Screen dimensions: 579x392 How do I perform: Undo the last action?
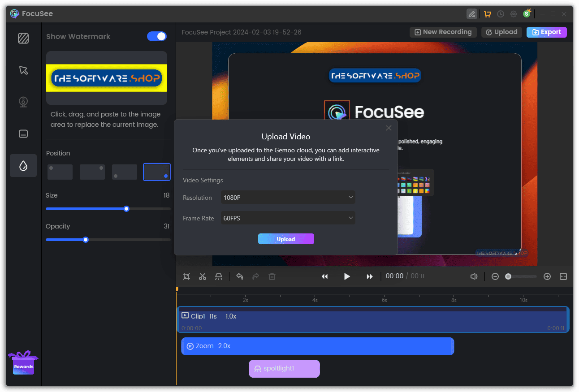(240, 276)
